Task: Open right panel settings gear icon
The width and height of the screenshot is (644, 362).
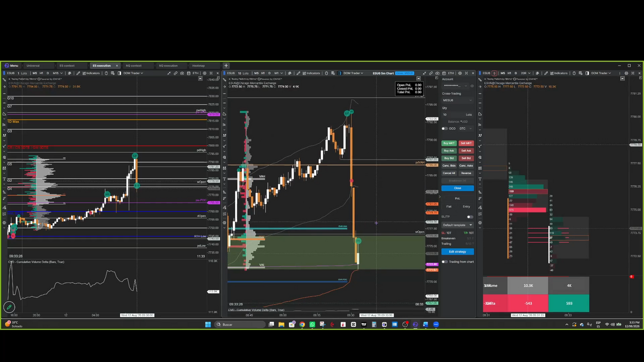Action: coord(626,73)
